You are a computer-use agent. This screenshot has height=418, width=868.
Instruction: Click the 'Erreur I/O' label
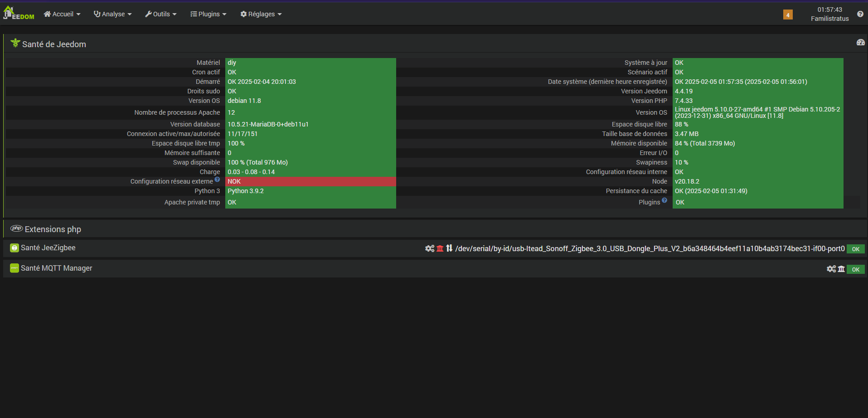point(653,153)
